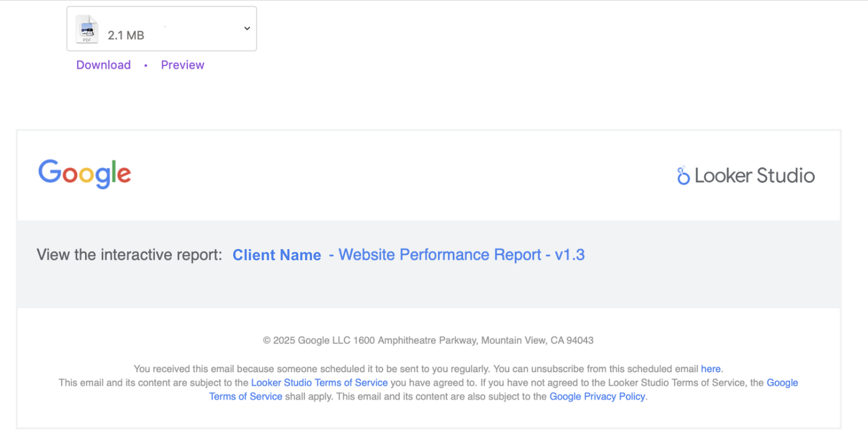
Task: Click the "You received this email because" sentence
Action: pyautogui.click(x=223, y=369)
